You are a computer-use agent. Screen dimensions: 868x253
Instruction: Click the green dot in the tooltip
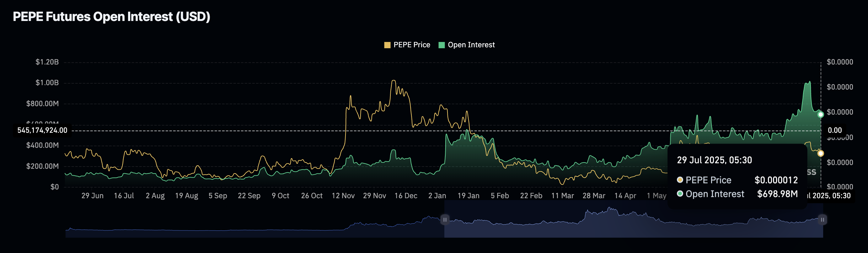[680, 194]
